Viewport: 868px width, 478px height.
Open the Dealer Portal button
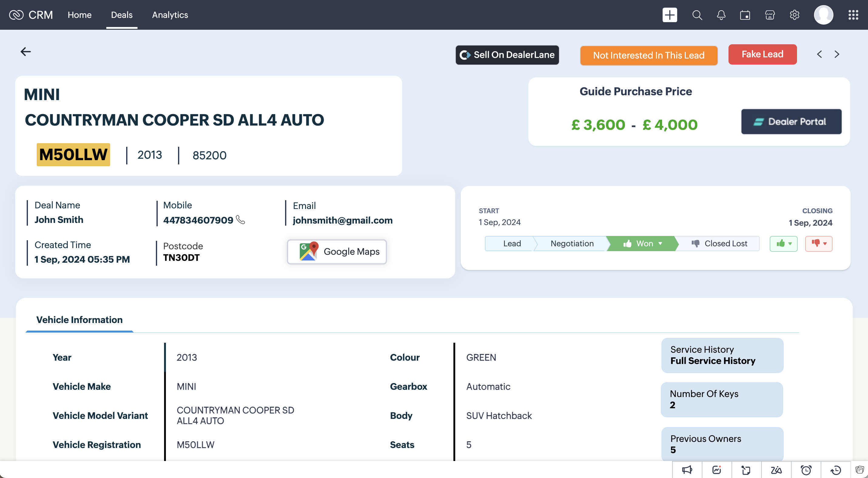click(x=791, y=122)
